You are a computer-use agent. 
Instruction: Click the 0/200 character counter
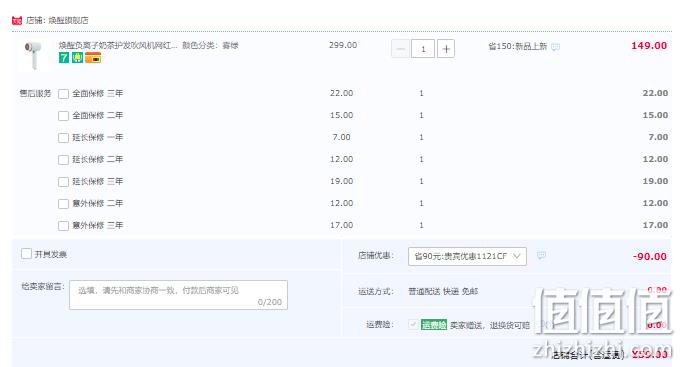[270, 302]
